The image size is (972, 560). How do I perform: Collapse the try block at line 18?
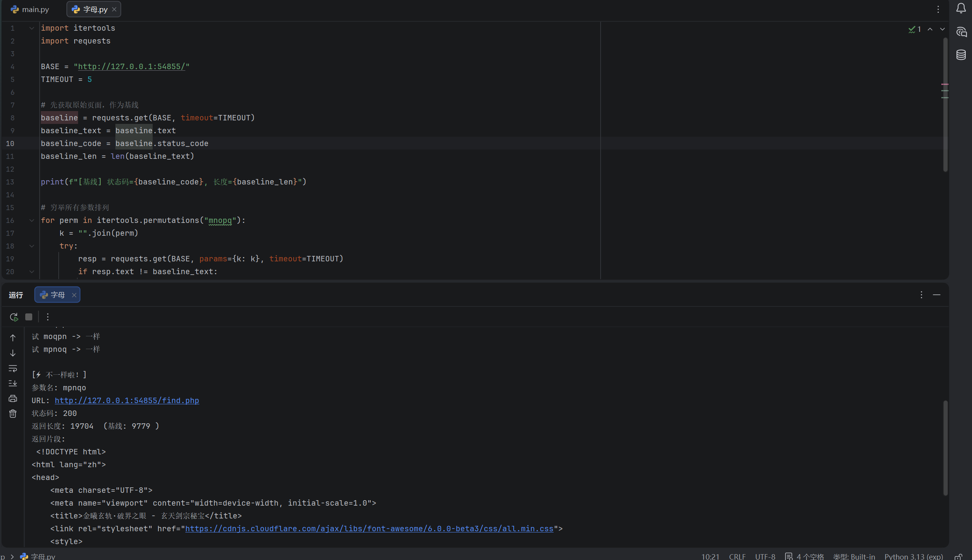pos(32,246)
